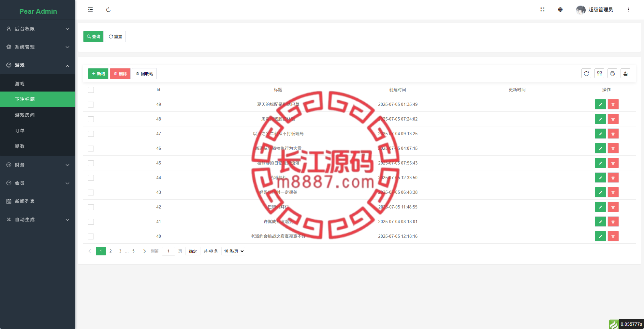This screenshot has width=644, height=329.
Task: Open the 游戏 submenu item
Action: click(37, 84)
